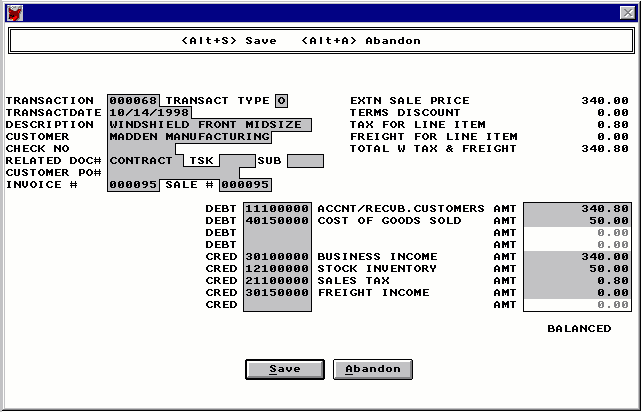
Task: Click the red app icon in title bar
Action: point(15,13)
